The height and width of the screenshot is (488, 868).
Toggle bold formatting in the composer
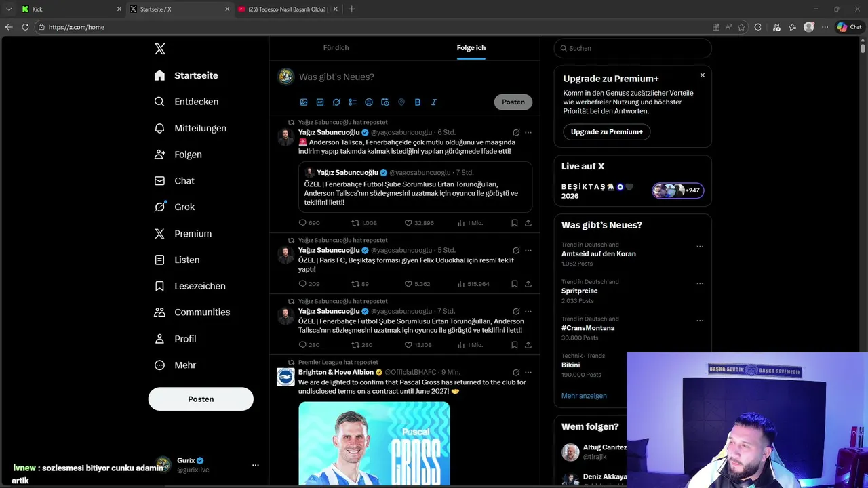tap(418, 102)
